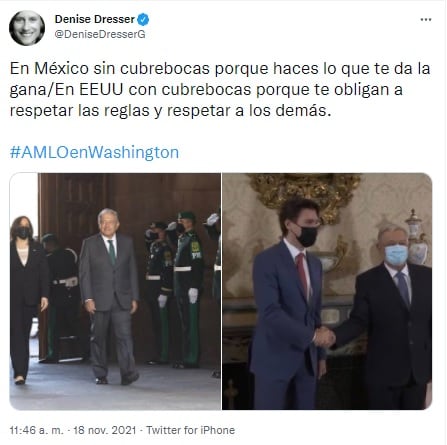Open the three-dot more options menu
The image size is (447, 445).
(x=426, y=20)
